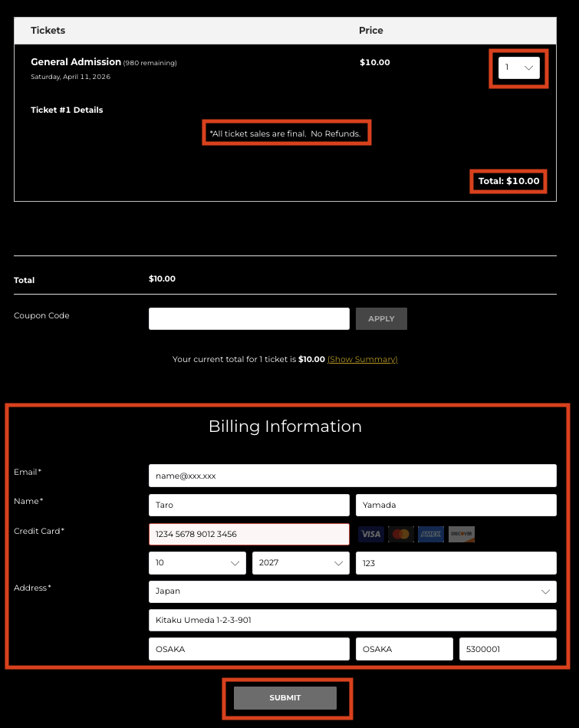Select the postal code field 5300001

508,649
